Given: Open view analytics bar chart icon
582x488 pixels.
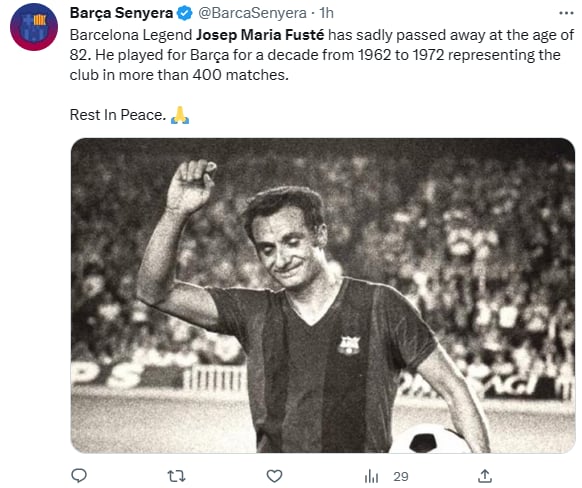Looking at the screenshot, I should (371, 476).
